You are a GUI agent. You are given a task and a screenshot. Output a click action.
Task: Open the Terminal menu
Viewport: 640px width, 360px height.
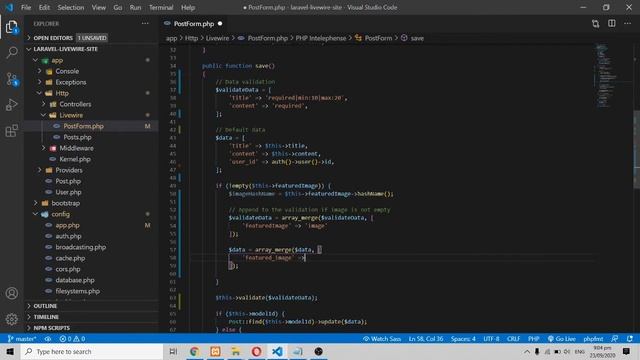(161, 7)
